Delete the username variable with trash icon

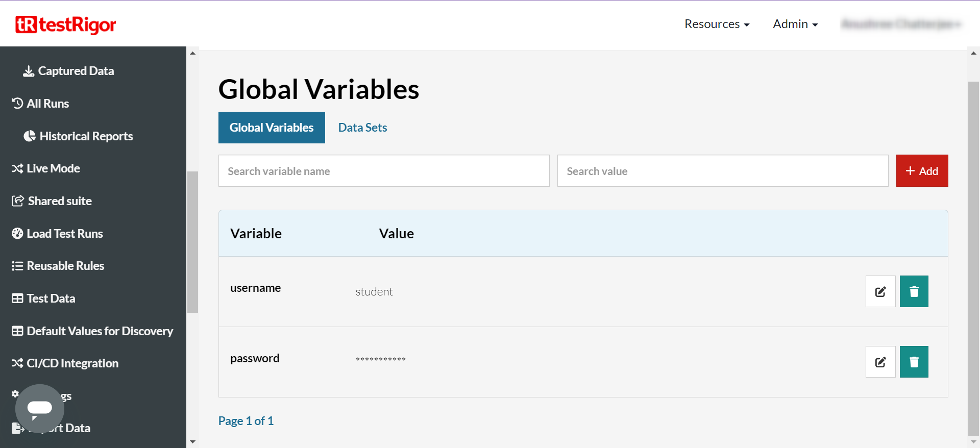[x=914, y=291]
